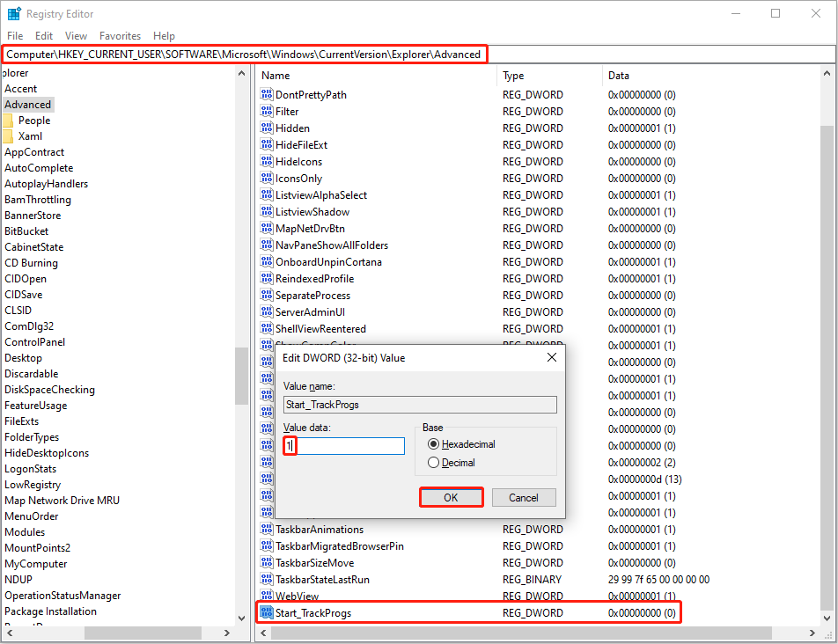Cancel the Edit DWORD dialog

[x=524, y=497]
